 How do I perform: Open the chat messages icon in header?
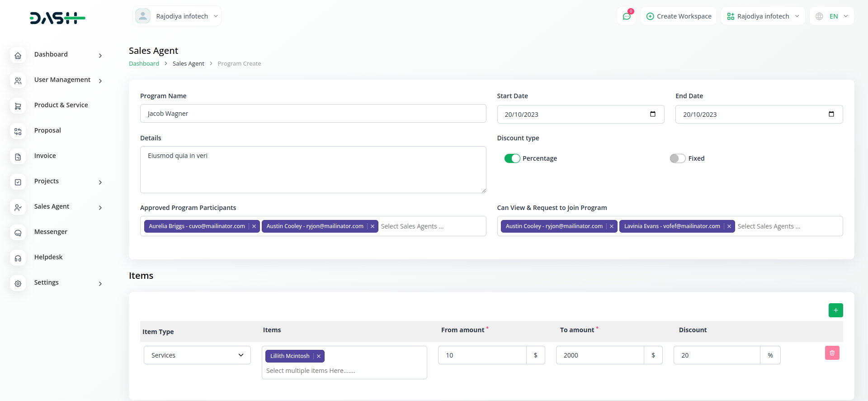tap(627, 16)
